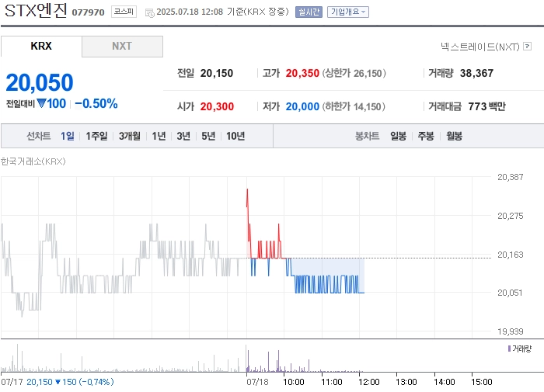Select the 1주일 line chart range
Image resolution: width=544 pixels, height=392 pixels.
pyautogui.click(x=96, y=136)
